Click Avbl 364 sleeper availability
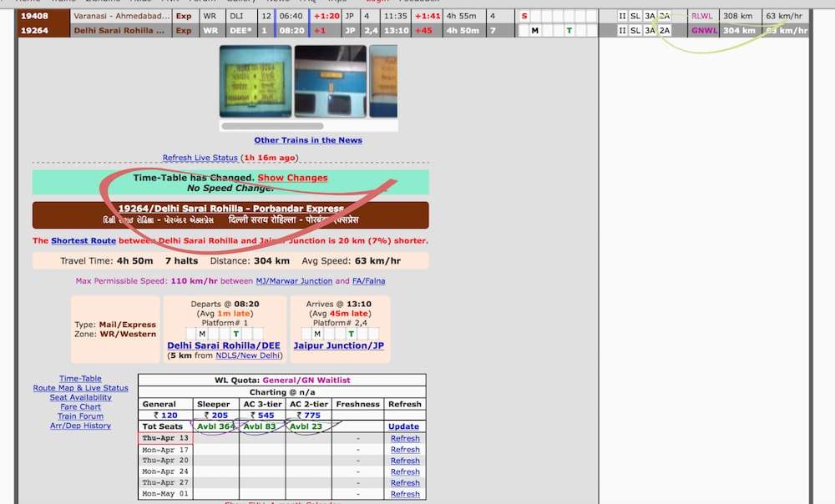This screenshot has height=504, width=835. pos(215,426)
